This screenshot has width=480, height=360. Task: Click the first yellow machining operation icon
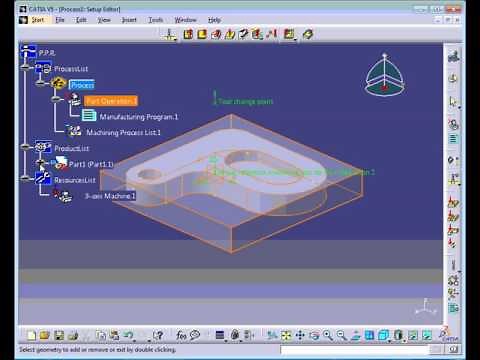click(x=188, y=34)
